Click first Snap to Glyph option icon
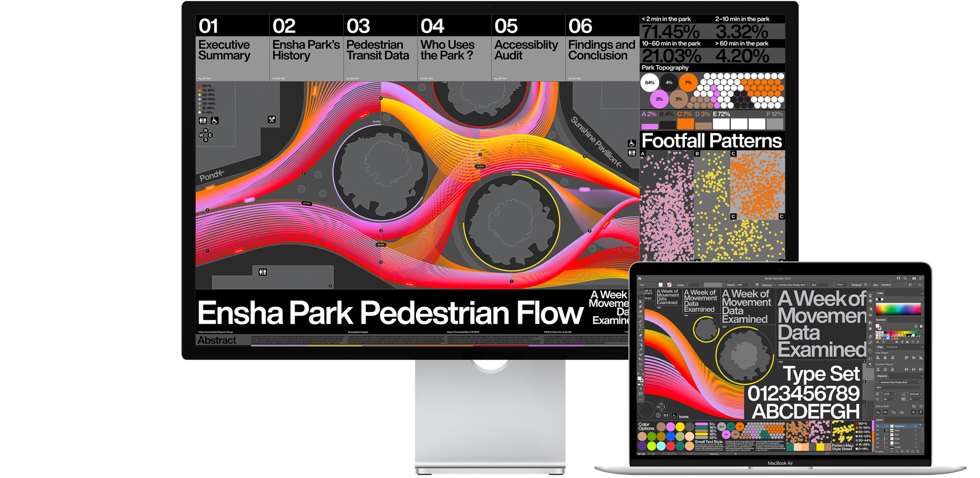 (878, 412)
